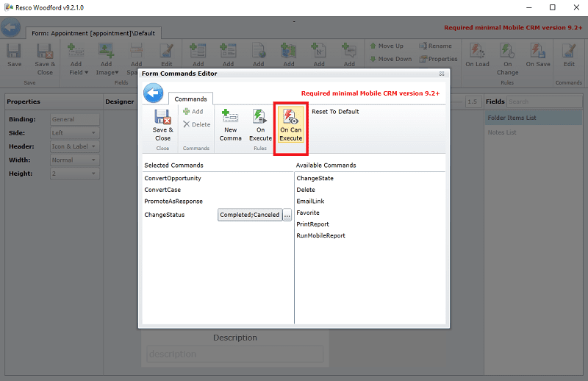Image resolution: width=588 pixels, height=381 pixels.
Task: Click the Edit commands icon
Action: 569,55
